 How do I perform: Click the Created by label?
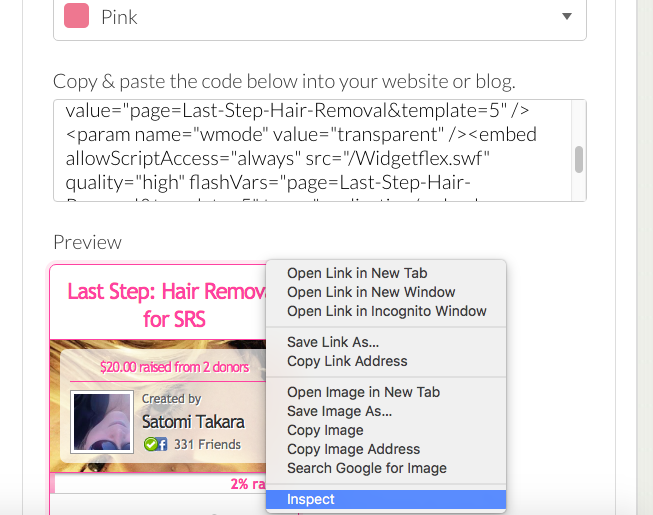click(x=172, y=399)
